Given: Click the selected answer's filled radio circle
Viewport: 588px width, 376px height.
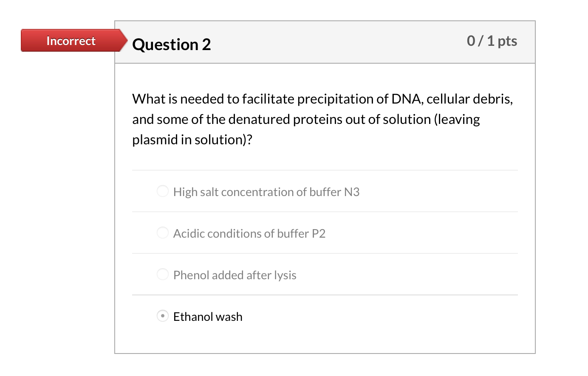Looking at the screenshot, I should [163, 316].
